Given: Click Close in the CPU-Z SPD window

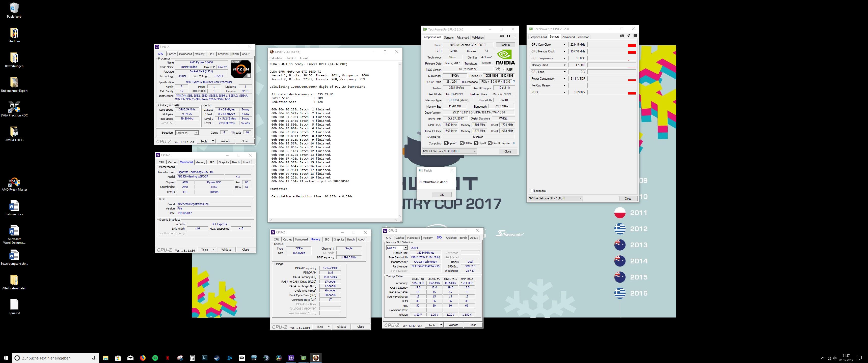Looking at the screenshot, I should [x=473, y=325].
